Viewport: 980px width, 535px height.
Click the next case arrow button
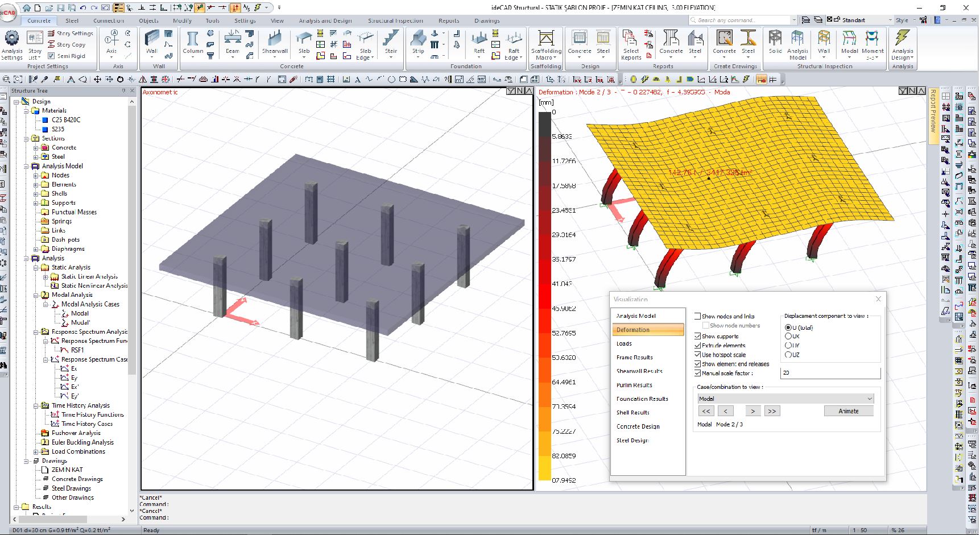752,410
